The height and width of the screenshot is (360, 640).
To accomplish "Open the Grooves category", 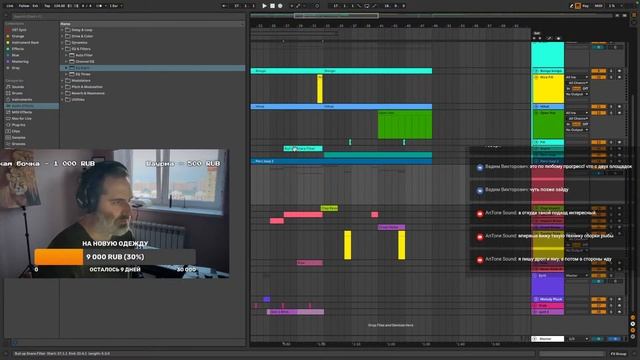I will [x=18, y=144].
